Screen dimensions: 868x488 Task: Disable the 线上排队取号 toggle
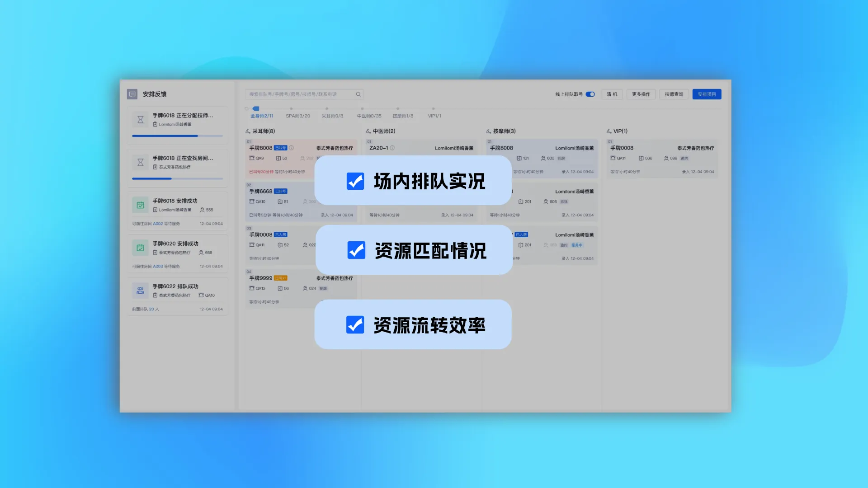coord(590,94)
